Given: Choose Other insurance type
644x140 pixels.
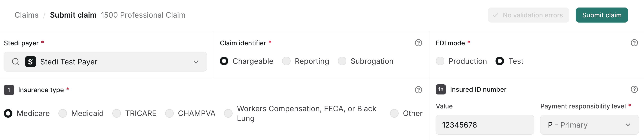Looking at the screenshot, I should (394, 113).
